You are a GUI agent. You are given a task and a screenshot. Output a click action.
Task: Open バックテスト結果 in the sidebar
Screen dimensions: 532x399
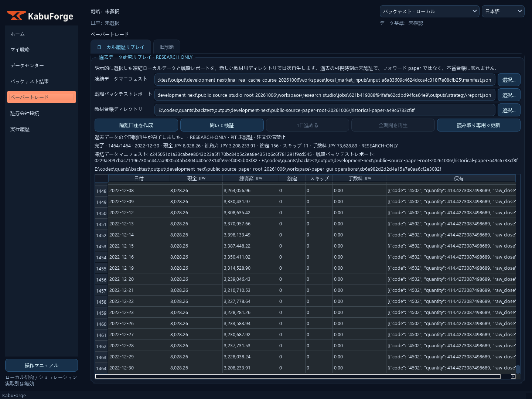[x=41, y=82]
